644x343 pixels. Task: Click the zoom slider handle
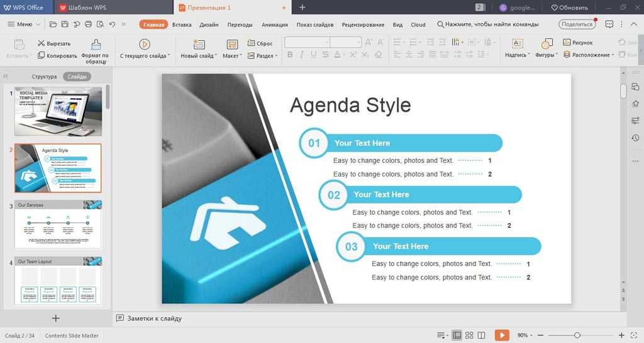click(x=578, y=335)
